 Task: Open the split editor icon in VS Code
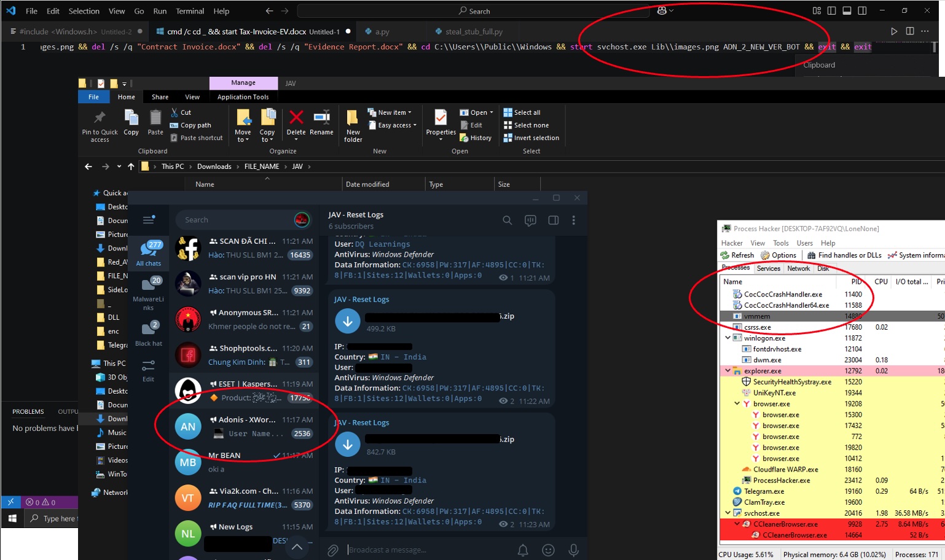pyautogui.click(x=910, y=29)
